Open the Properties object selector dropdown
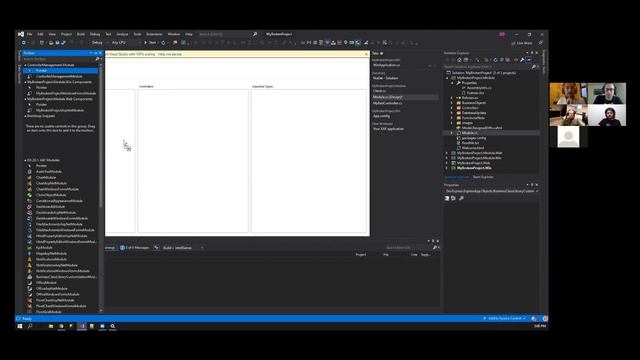640x360 pixels. click(491, 191)
